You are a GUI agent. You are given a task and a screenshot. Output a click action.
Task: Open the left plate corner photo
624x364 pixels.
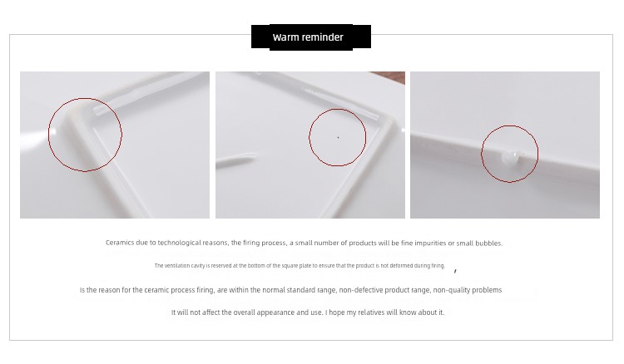(x=115, y=145)
